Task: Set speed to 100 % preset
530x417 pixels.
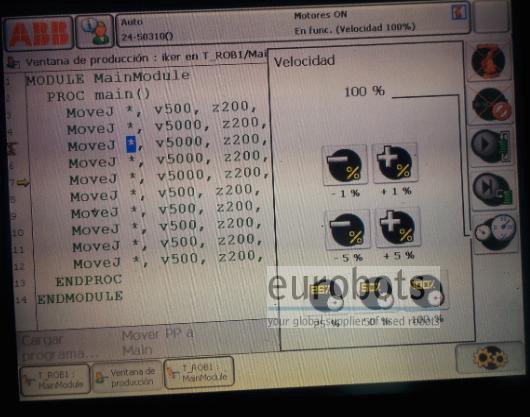Action: click(427, 291)
